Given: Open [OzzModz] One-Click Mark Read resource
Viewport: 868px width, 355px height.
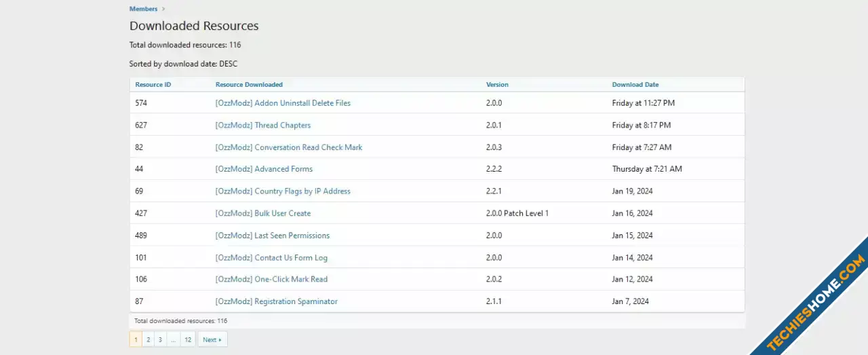Looking at the screenshot, I should [x=271, y=279].
